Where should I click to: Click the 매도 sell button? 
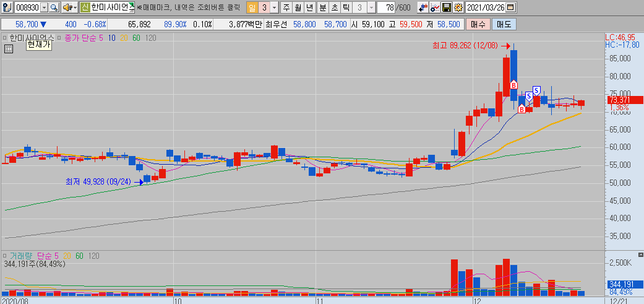click(x=503, y=24)
